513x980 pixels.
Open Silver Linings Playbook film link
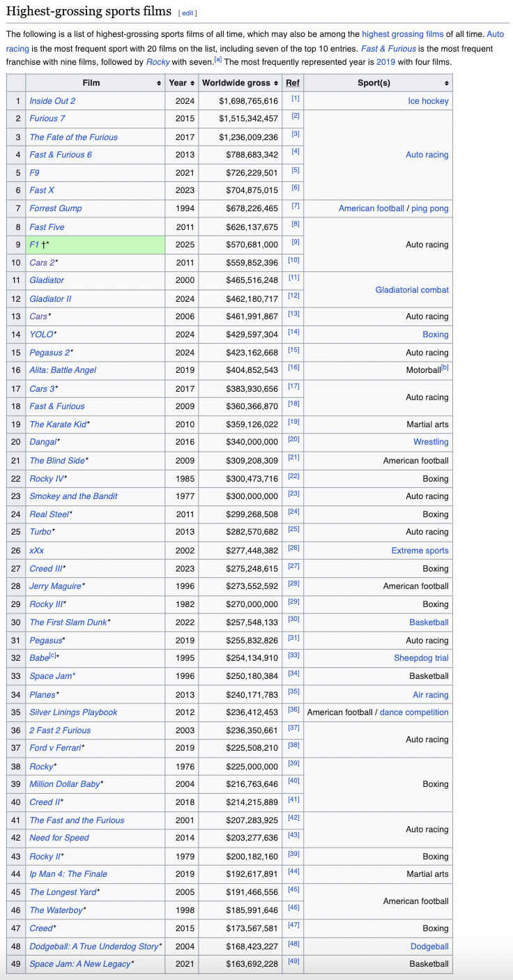tap(73, 712)
